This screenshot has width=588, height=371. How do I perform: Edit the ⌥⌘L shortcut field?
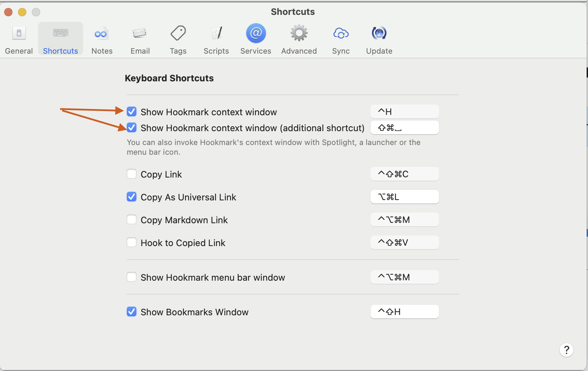(404, 197)
